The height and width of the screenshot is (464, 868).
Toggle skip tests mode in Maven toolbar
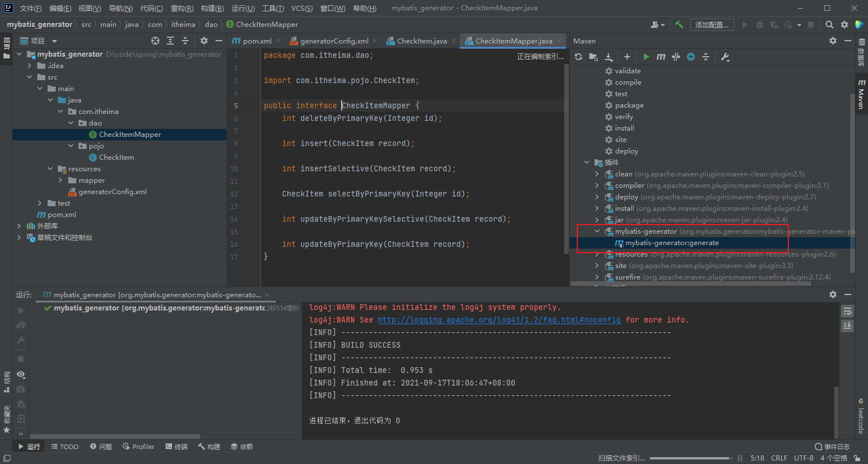coord(691,57)
